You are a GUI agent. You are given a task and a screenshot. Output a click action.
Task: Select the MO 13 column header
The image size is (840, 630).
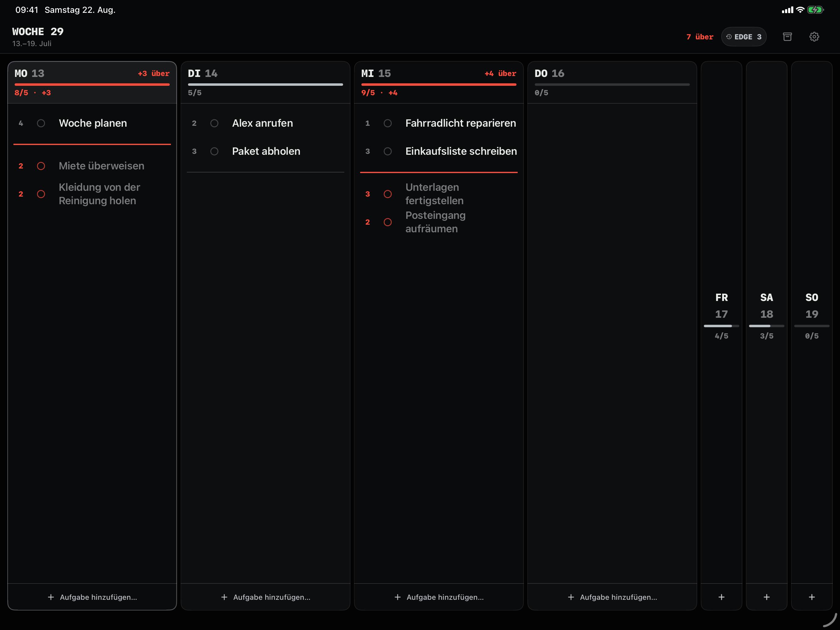[92, 82]
